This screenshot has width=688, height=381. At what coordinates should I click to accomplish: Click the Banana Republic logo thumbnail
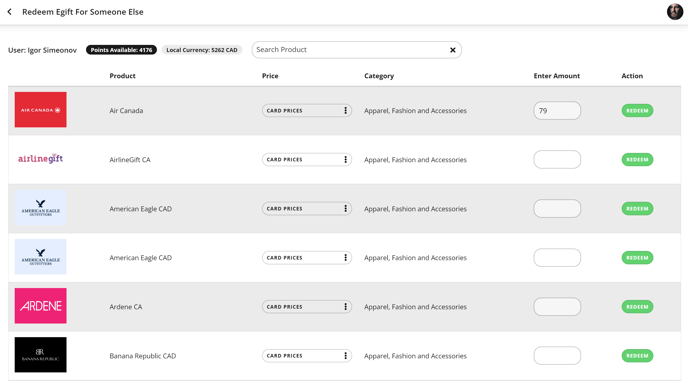coord(40,355)
